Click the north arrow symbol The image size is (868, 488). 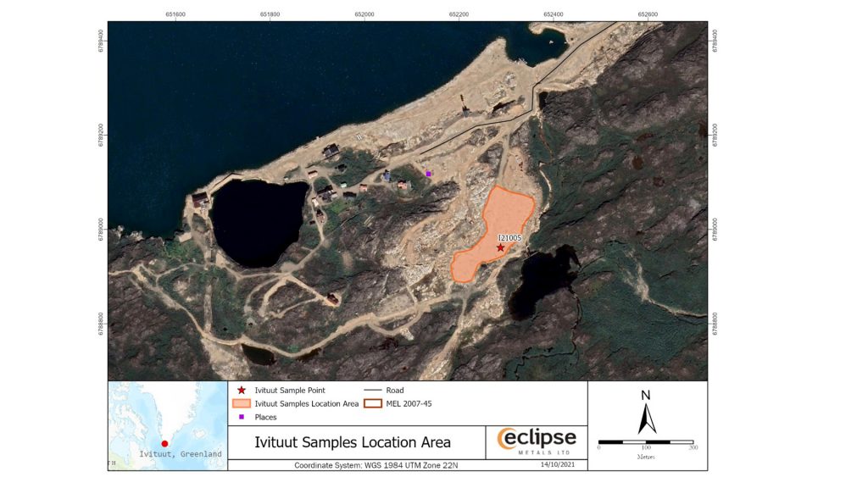point(646,419)
